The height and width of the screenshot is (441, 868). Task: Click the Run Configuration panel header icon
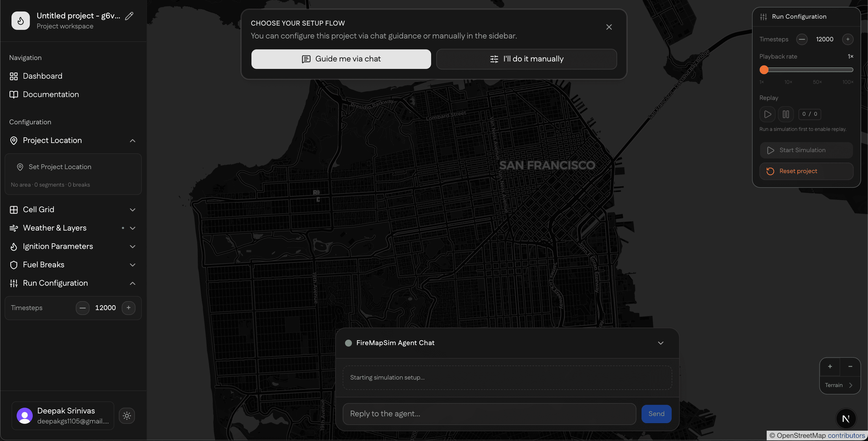tap(764, 17)
